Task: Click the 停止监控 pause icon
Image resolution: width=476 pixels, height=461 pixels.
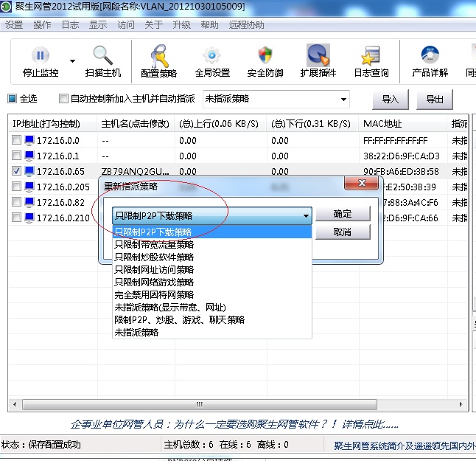Action: tap(40, 55)
